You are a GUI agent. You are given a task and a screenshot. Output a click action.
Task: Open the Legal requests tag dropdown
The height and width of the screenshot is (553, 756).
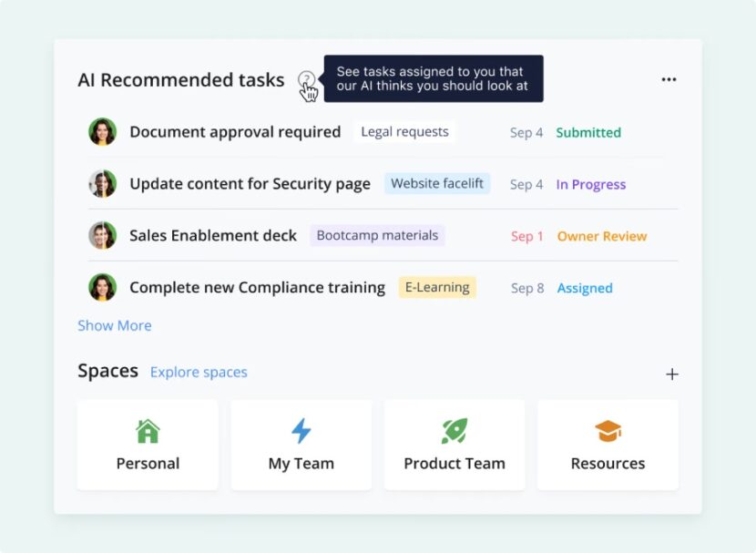404,132
